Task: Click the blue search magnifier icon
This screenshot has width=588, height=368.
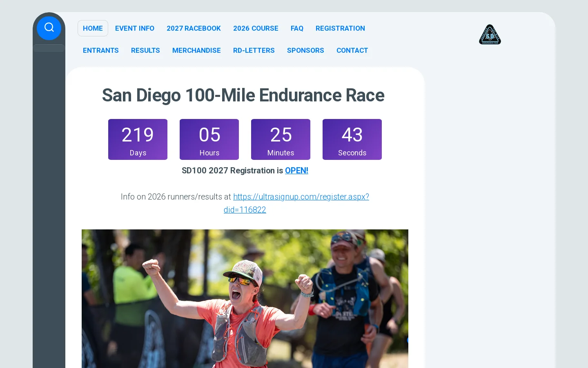Action: (49, 28)
